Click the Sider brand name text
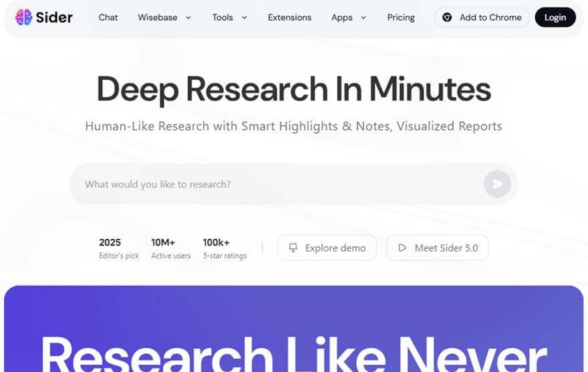This screenshot has width=588, height=372. coord(54,17)
